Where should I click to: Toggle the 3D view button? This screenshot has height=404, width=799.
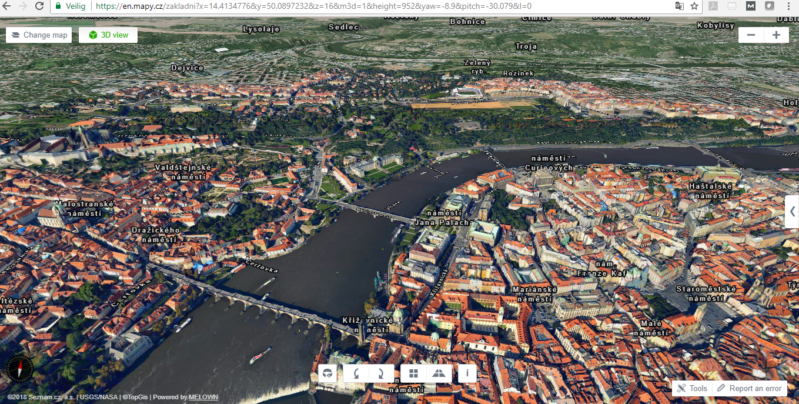click(x=108, y=35)
